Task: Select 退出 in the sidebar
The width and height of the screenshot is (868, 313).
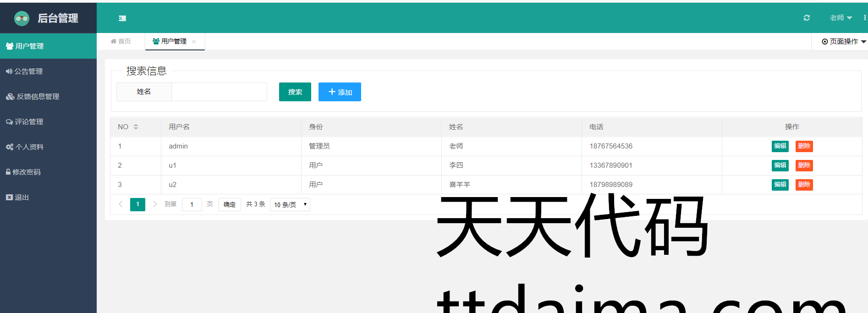Action: pos(22,198)
